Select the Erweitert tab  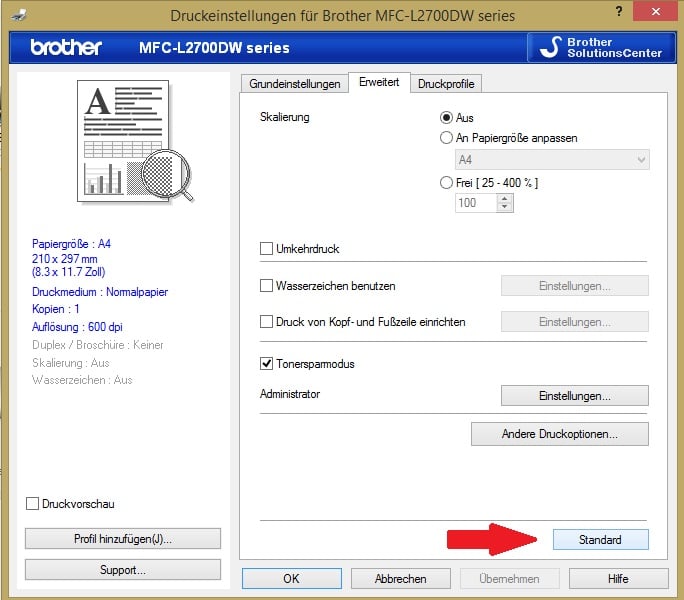[379, 83]
